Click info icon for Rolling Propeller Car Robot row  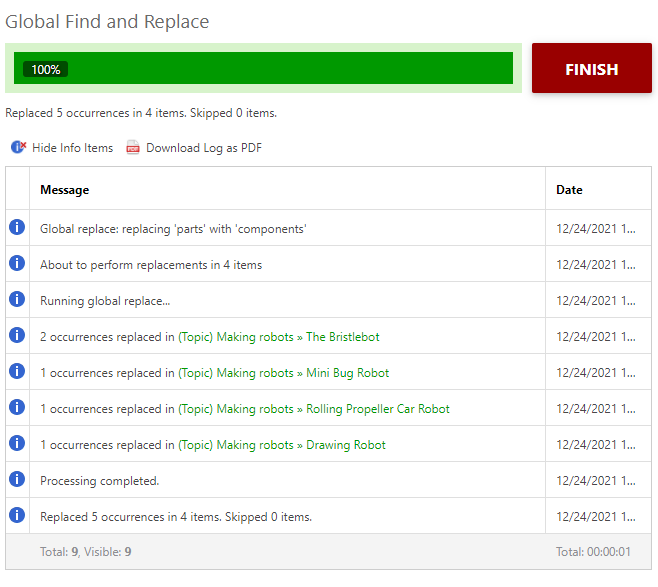tap(17, 407)
